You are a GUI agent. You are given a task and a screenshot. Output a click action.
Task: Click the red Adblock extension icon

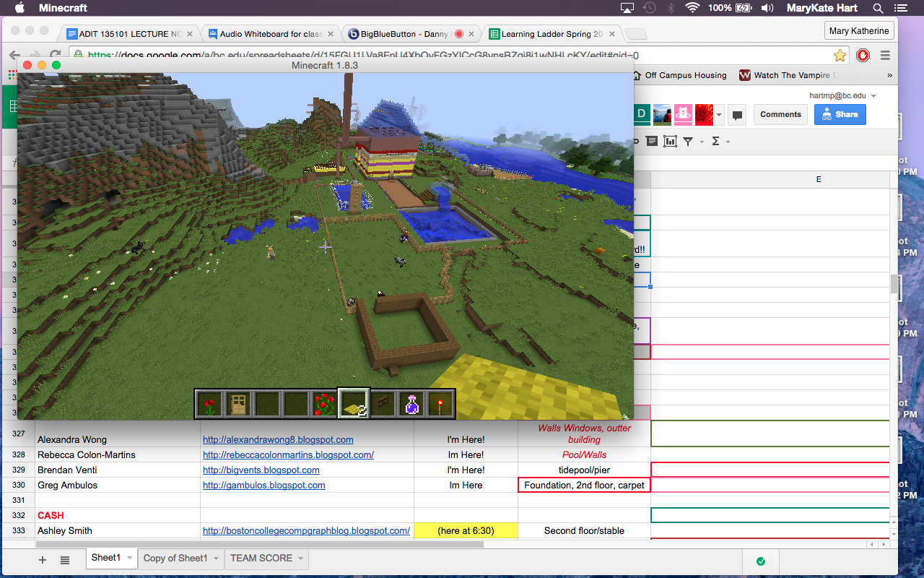[863, 56]
